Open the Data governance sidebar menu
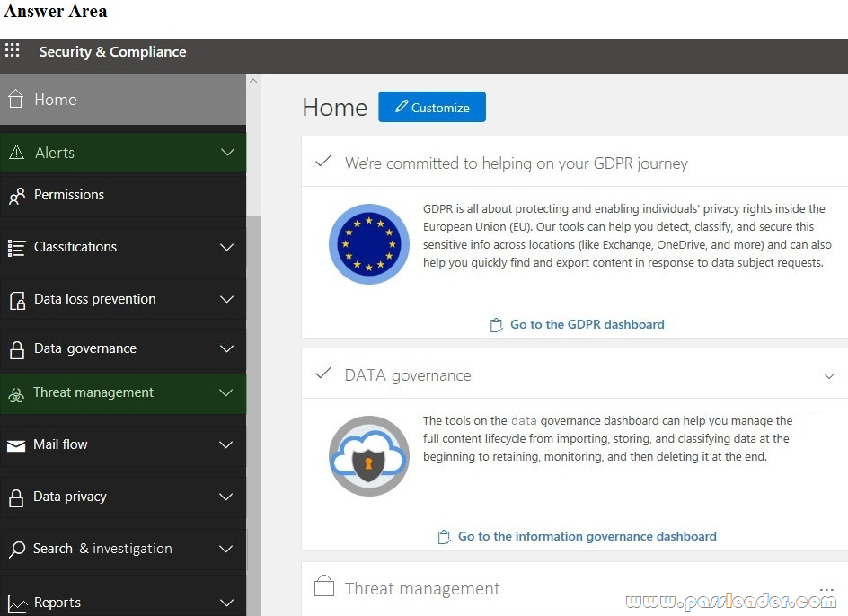The width and height of the screenshot is (848, 616). tap(123, 348)
